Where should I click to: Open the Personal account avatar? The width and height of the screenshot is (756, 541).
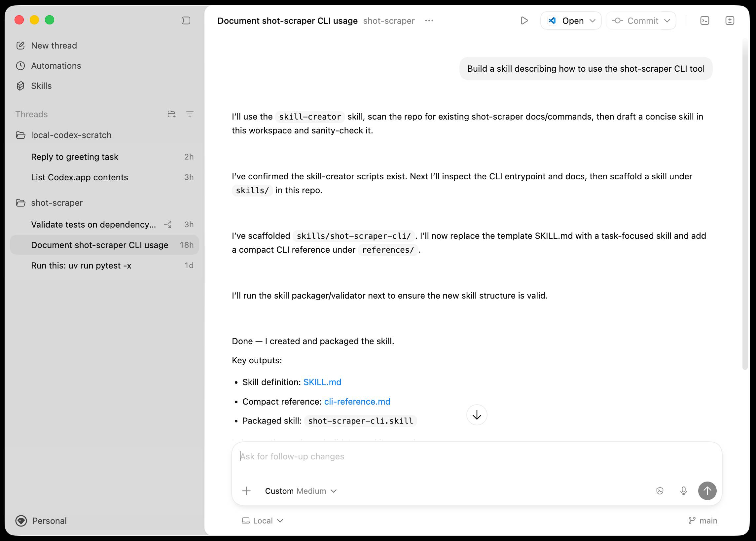[21, 521]
